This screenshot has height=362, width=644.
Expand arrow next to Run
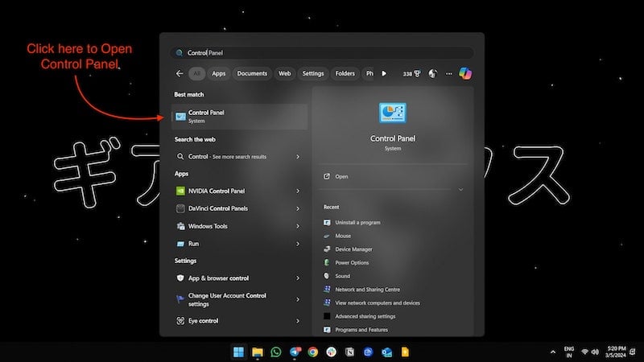[x=298, y=244]
